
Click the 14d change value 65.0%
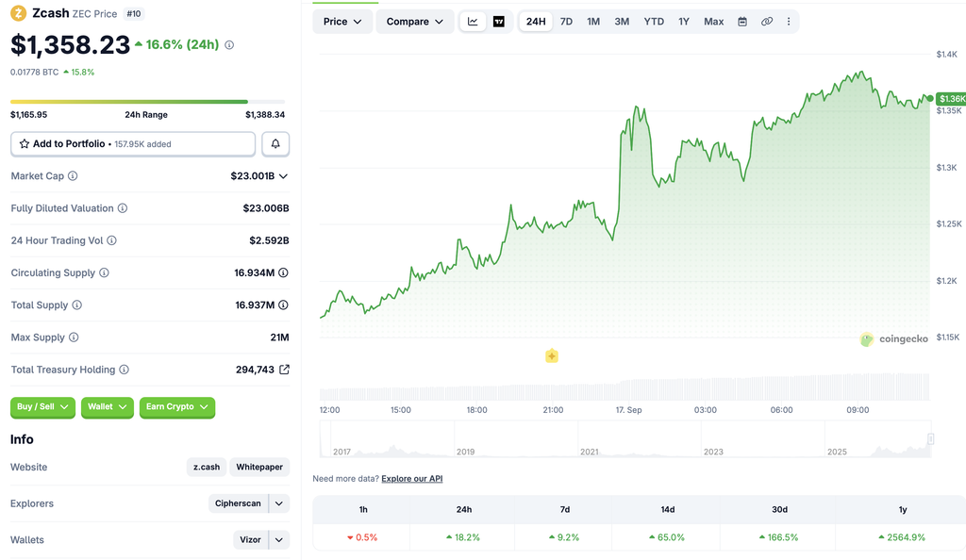(x=667, y=537)
